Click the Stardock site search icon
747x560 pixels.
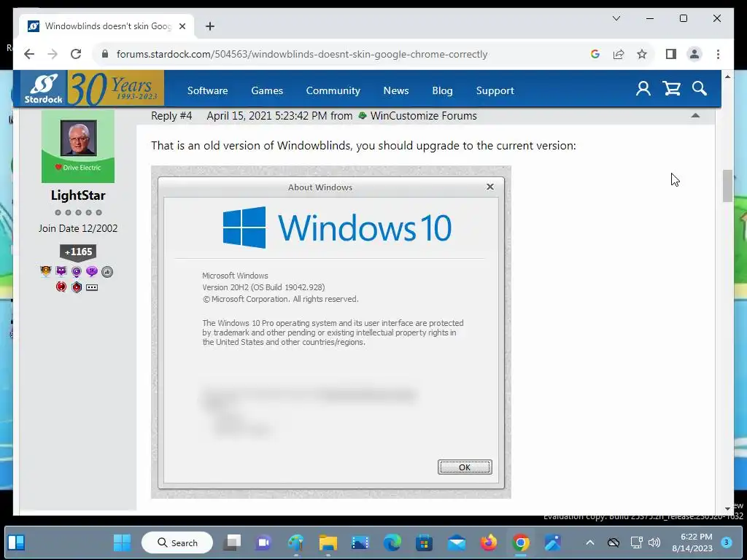(700, 88)
